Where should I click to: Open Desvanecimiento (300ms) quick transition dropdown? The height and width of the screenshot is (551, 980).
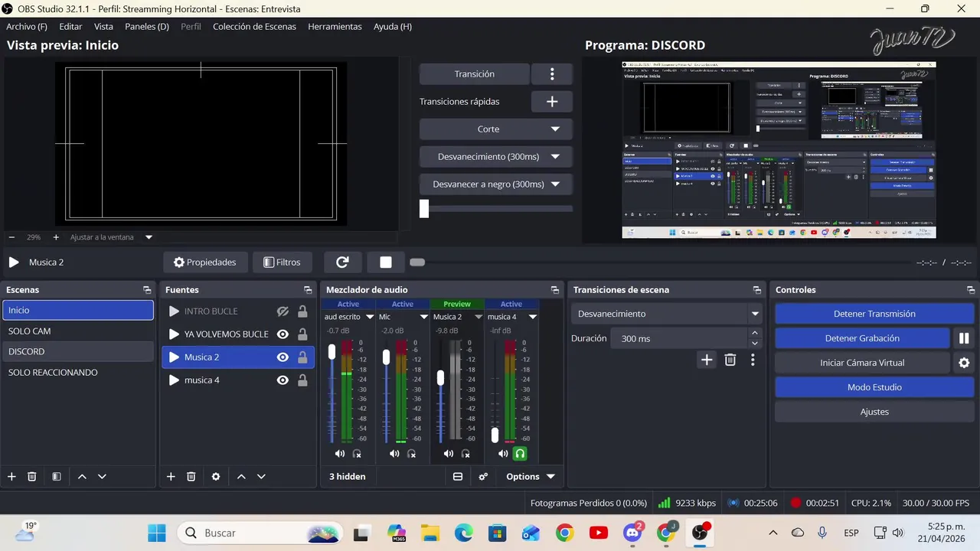tap(496, 157)
